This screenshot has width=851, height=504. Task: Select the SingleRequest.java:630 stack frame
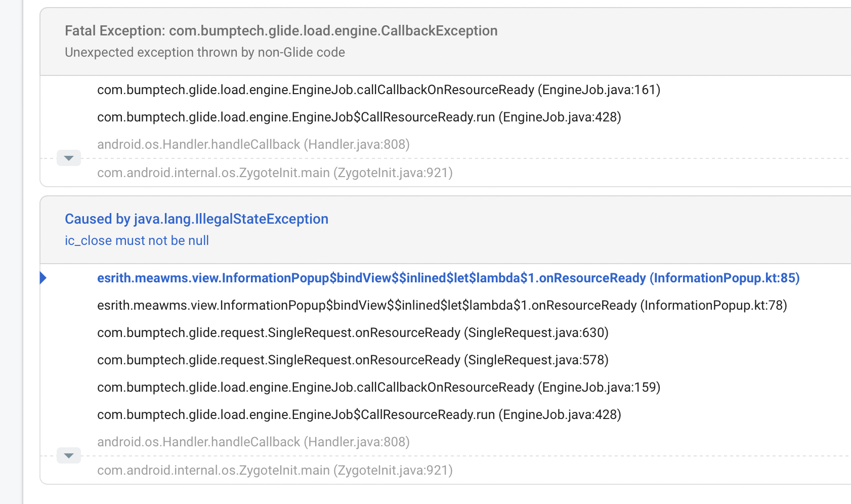[x=353, y=333]
